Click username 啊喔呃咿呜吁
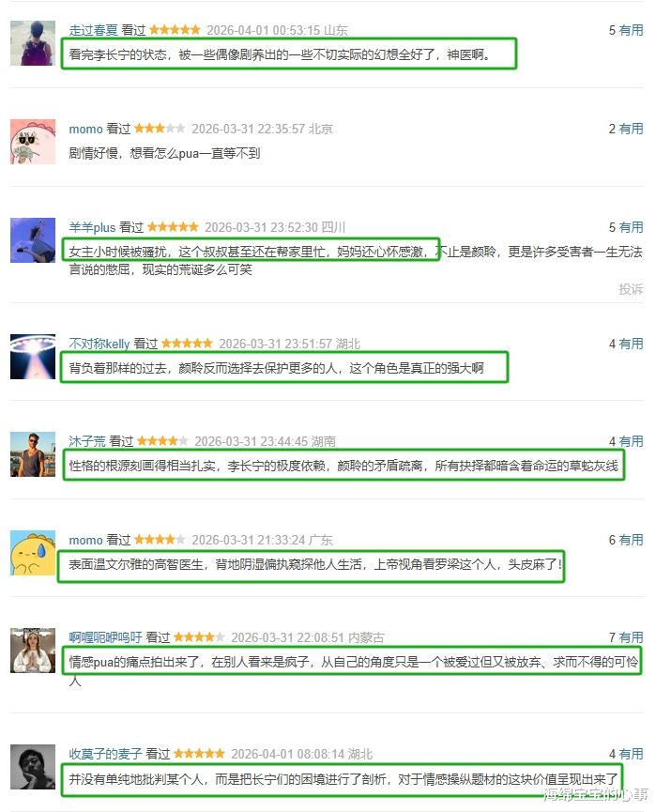Image resolution: width=656 pixels, height=812 pixels. coord(106,637)
